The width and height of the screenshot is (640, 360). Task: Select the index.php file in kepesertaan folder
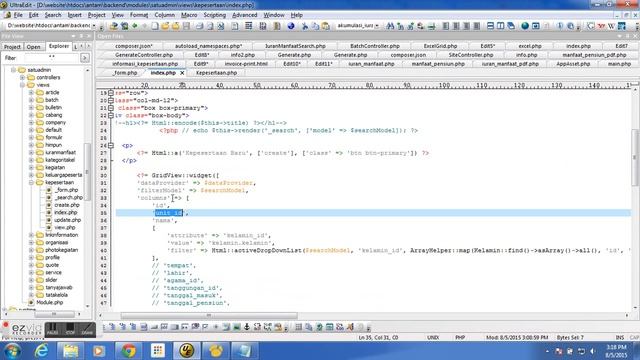point(65,213)
